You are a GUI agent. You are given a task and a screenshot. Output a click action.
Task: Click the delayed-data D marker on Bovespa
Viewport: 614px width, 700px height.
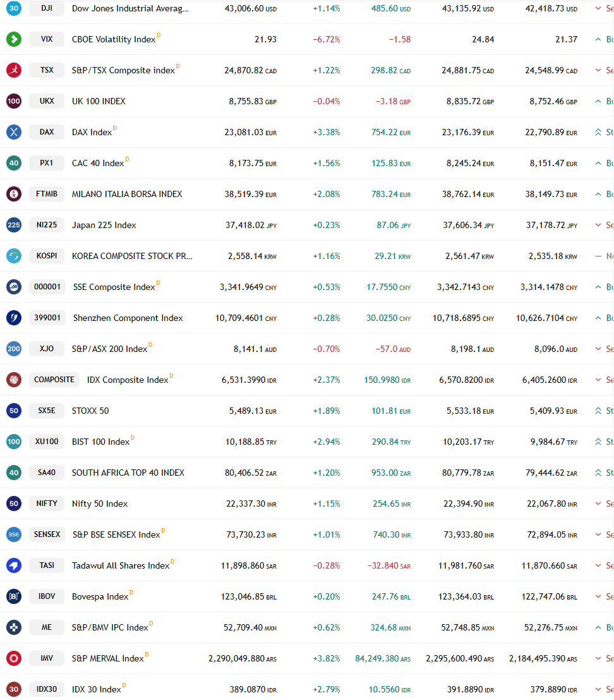[131, 593]
